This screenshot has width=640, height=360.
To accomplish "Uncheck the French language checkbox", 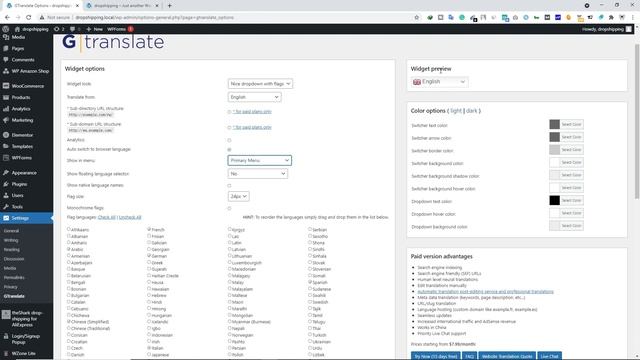I will (x=149, y=229).
